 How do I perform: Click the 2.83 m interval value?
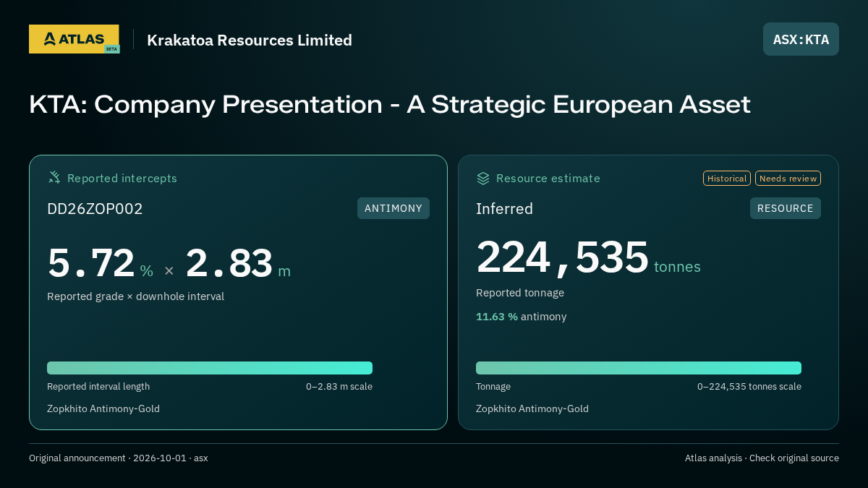pyautogui.click(x=238, y=263)
